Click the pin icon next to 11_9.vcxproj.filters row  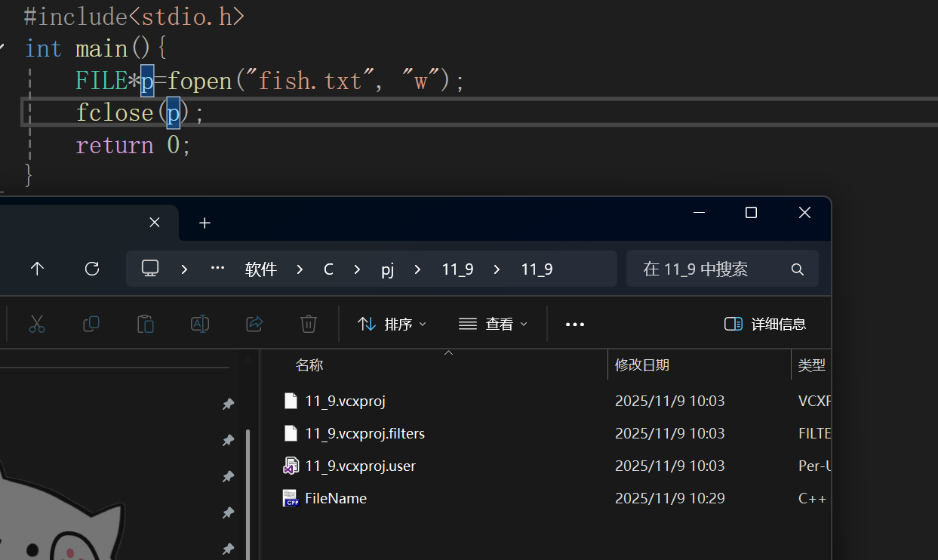[x=228, y=440]
